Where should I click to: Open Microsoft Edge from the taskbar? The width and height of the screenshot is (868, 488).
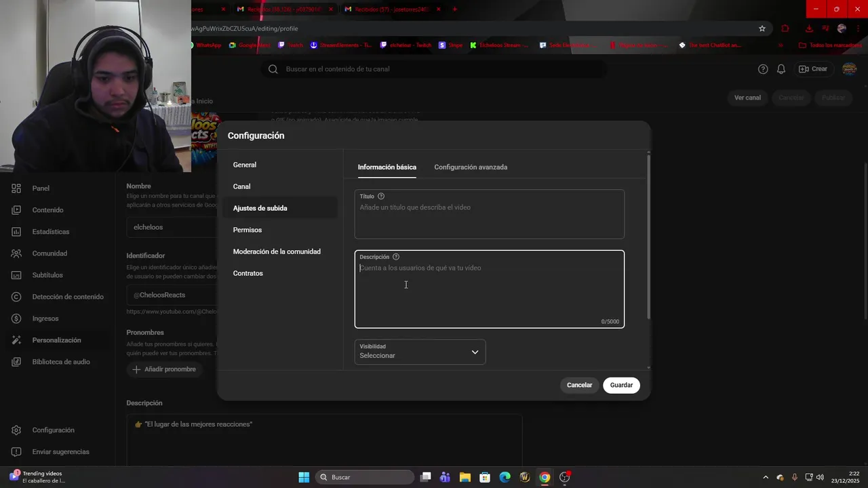pos(505,477)
